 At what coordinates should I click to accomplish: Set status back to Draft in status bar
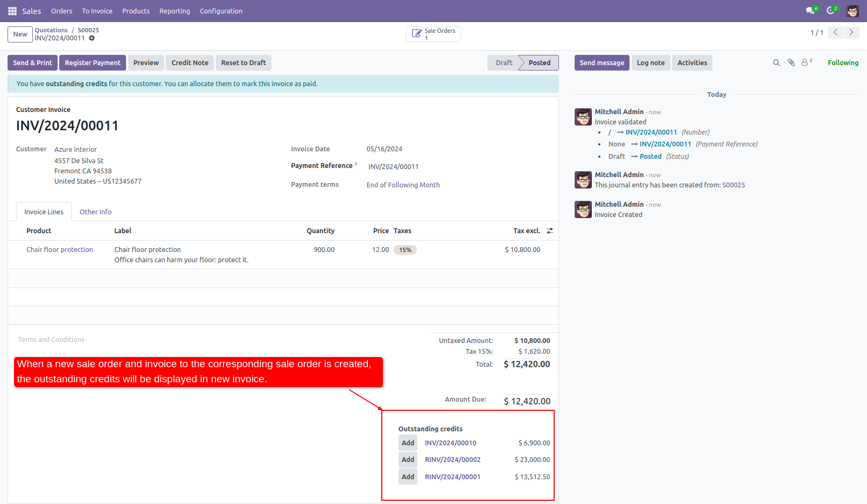(504, 62)
